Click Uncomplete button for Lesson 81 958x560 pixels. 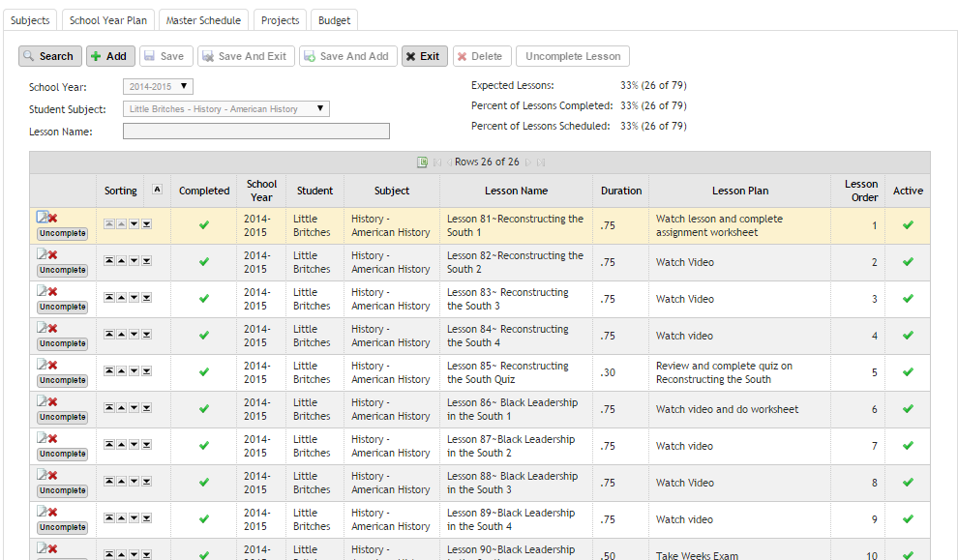(62, 233)
